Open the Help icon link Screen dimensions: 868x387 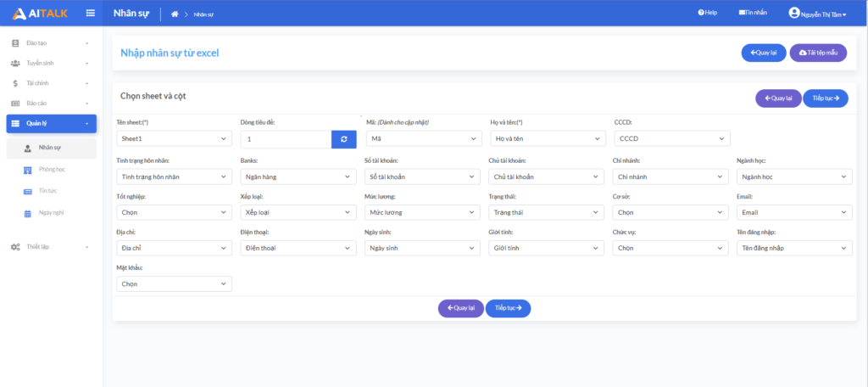point(707,13)
